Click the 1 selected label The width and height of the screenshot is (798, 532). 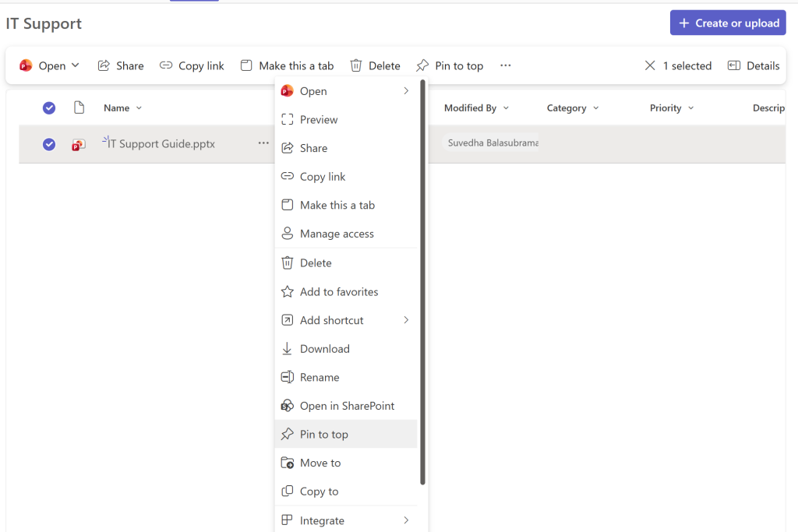pos(687,65)
